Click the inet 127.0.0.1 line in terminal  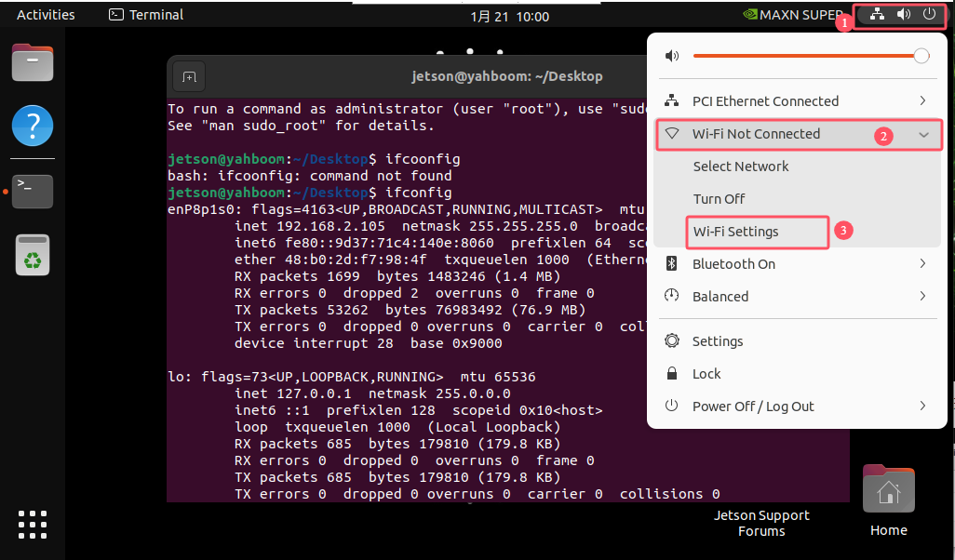(372, 393)
